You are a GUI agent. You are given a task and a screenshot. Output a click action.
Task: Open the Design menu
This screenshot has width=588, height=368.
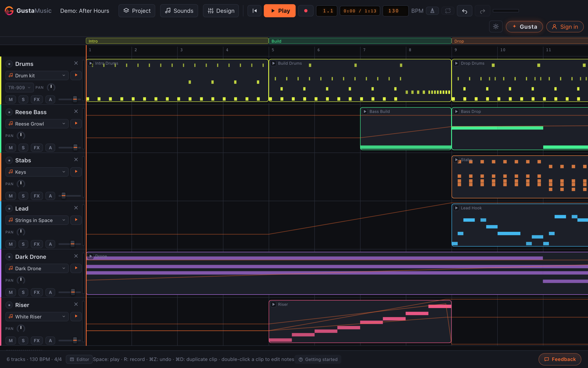click(221, 11)
